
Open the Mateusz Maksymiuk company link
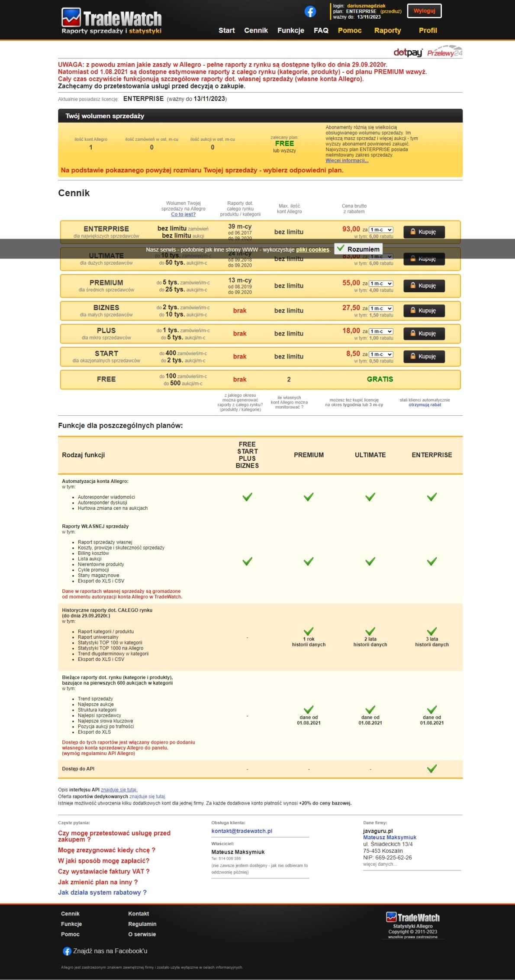pos(389,838)
